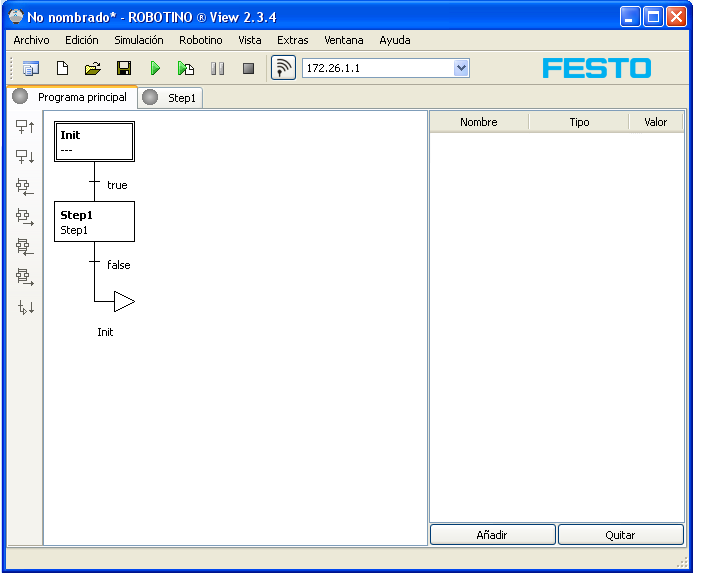Viewport: 710px width, 574px height.
Task: Open the Edición menu
Action: point(82,40)
